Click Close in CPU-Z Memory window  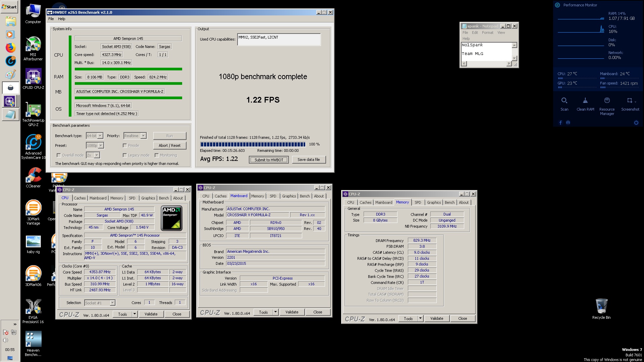click(x=463, y=318)
